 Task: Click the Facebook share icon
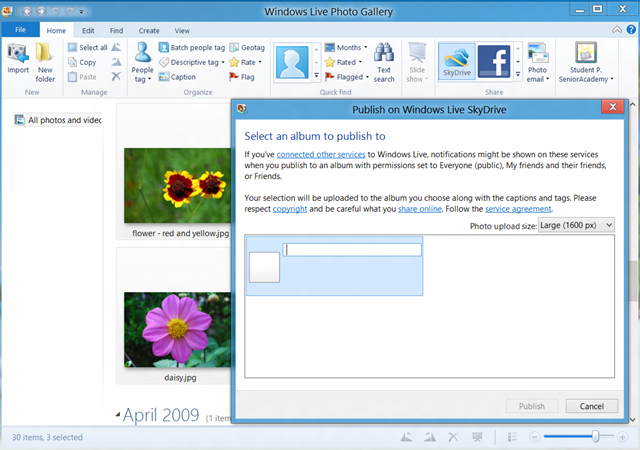click(x=495, y=61)
